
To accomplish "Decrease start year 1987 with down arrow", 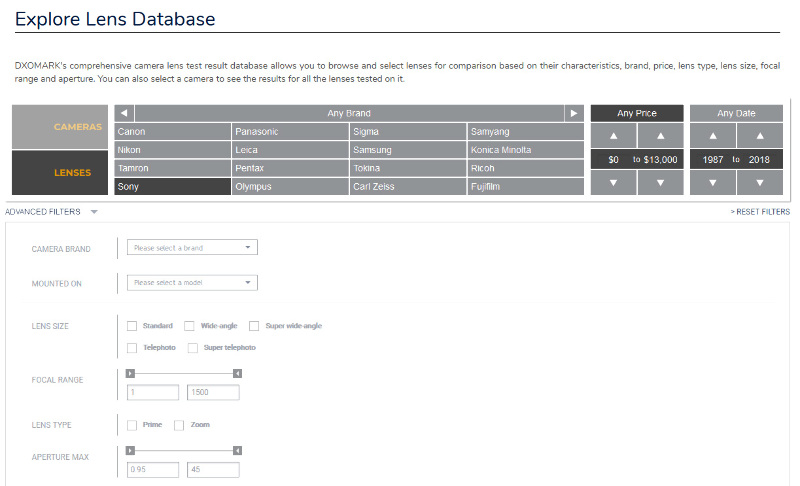I will pyautogui.click(x=713, y=183).
